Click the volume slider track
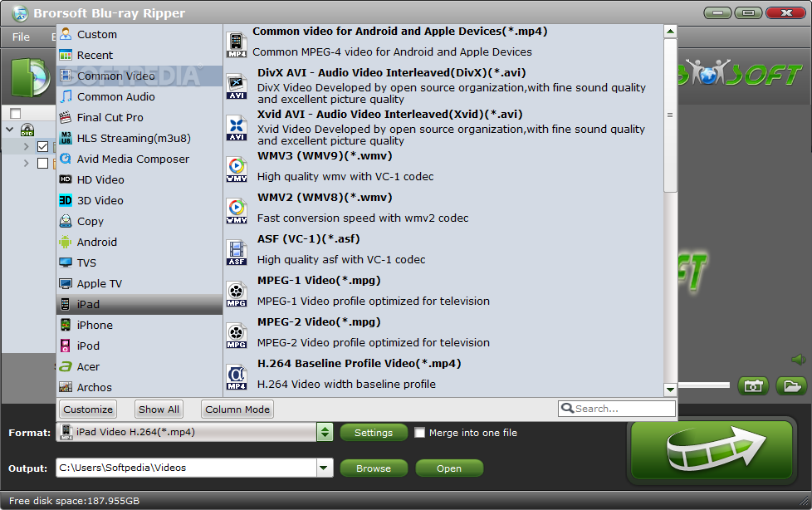The height and width of the screenshot is (510, 812). coord(704,385)
